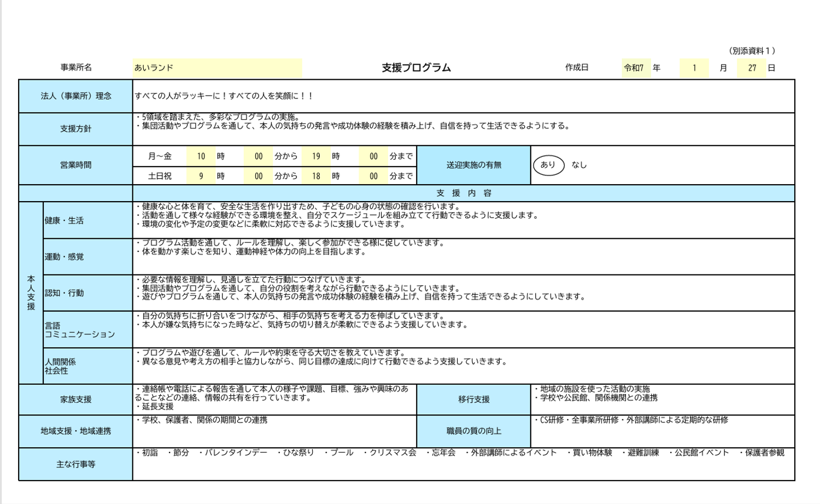Click the 異なる意見や考え方の相手と line
This screenshot has width=820, height=504.
pyautogui.click(x=321, y=361)
